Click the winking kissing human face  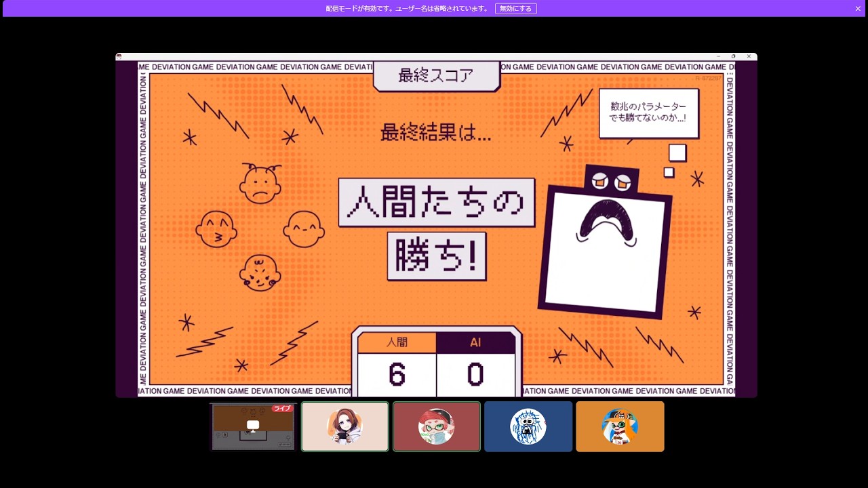point(216,229)
